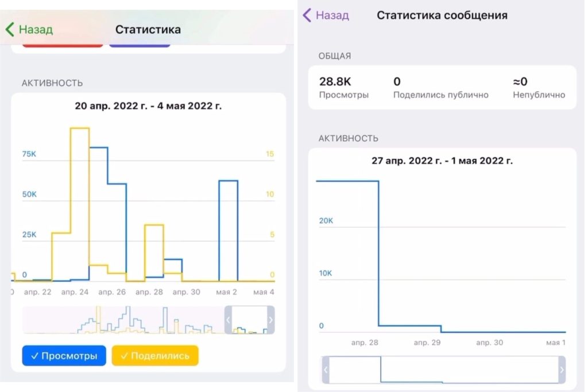
Task: Tap the Непублично counter
Action: [x=539, y=88]
